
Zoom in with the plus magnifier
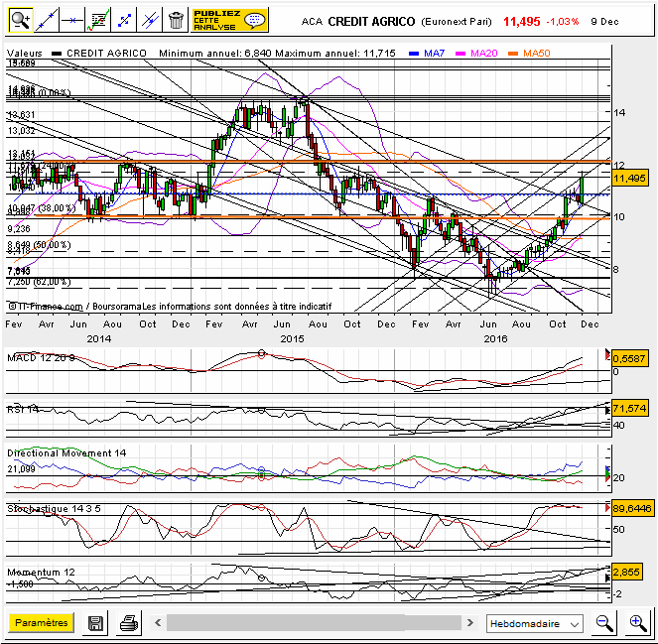pyautogui.click(x=637, y=623)
